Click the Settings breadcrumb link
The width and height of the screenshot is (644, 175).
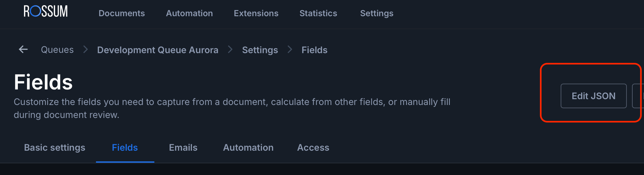[260, 50]
